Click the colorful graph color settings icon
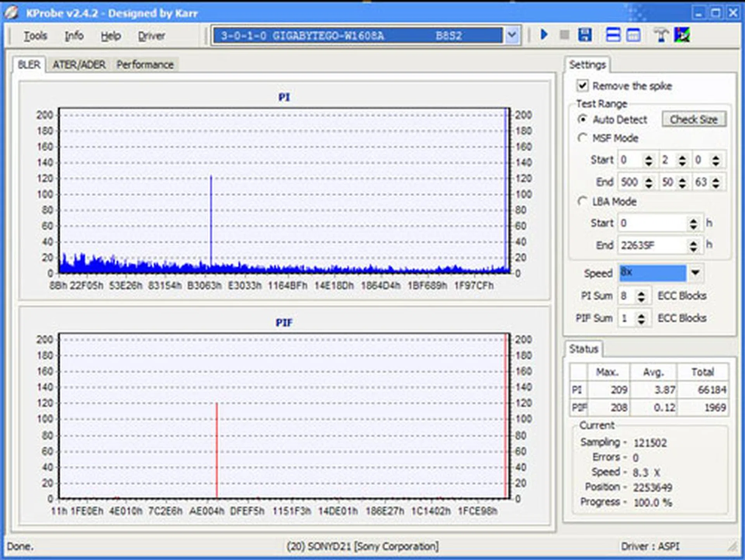 click(682, 35)
